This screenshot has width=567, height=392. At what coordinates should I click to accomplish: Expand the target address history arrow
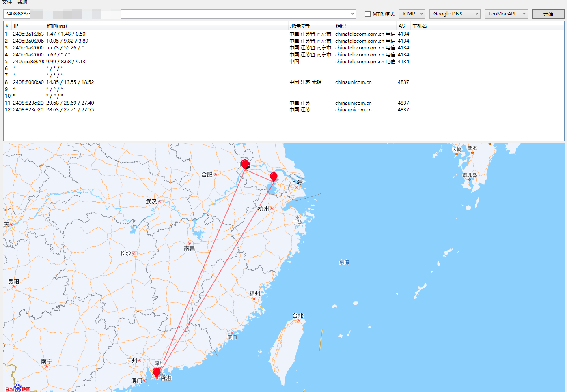tap(352, 14)
